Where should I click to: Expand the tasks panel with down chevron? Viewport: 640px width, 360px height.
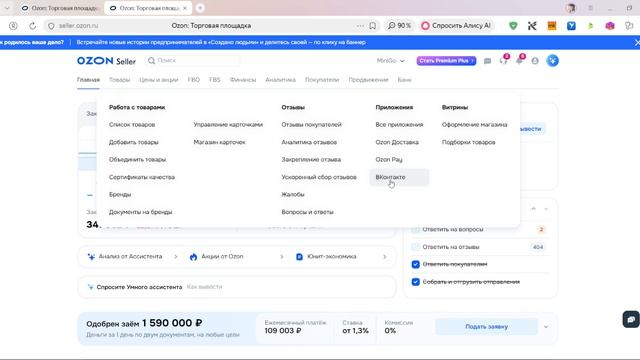pyautogui.click(x=546, y=209)
